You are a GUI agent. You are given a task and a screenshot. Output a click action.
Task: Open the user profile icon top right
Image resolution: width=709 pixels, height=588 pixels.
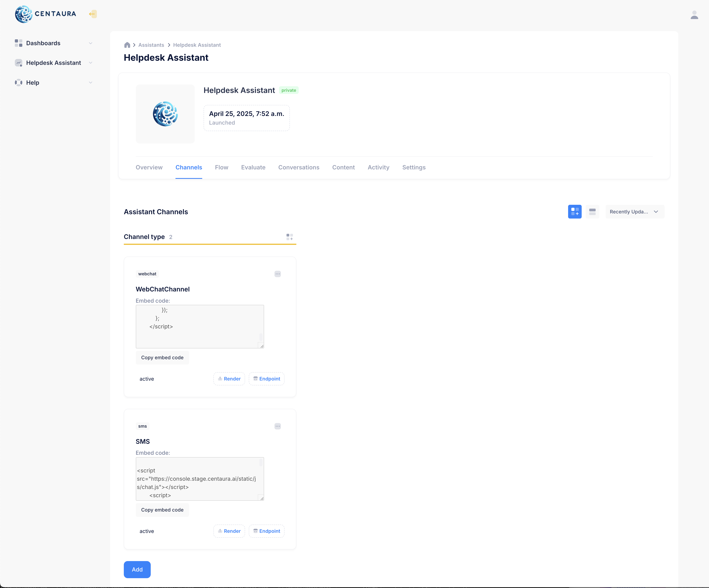(x=694, y=15)
